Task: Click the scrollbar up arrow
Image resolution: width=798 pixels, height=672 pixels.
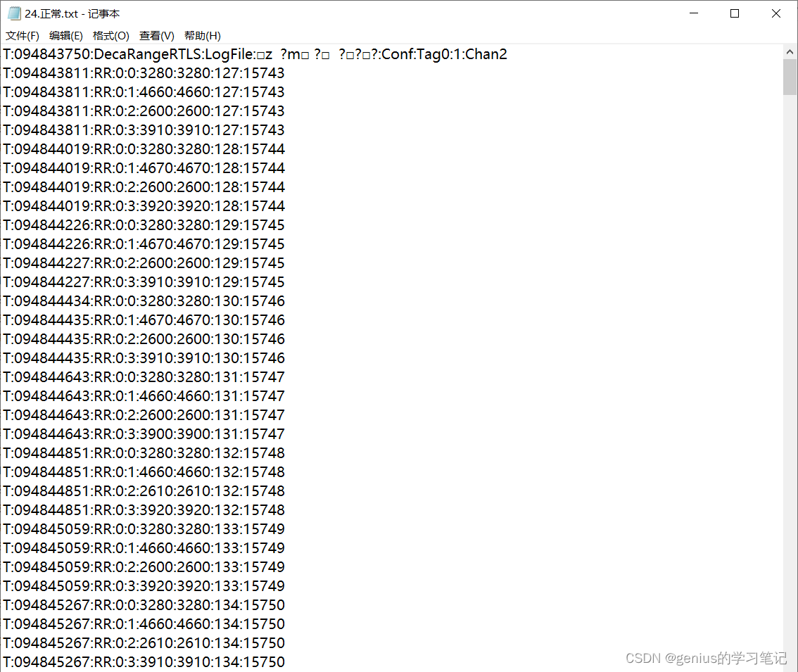Action: (x=790, y=51)
